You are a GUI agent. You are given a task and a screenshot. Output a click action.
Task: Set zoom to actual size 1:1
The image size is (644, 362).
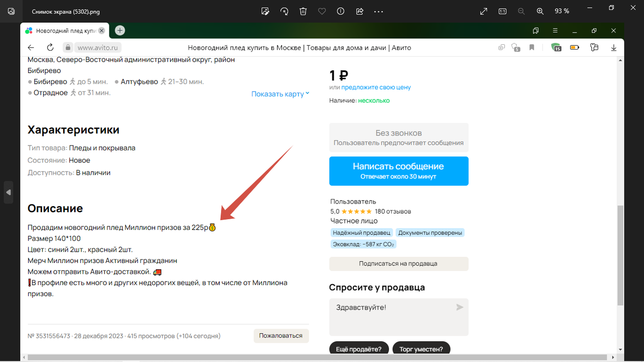tap(503, 11)
